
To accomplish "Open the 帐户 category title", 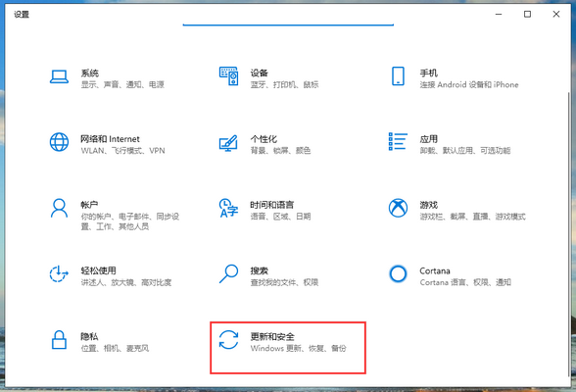I will coord(90,205).
